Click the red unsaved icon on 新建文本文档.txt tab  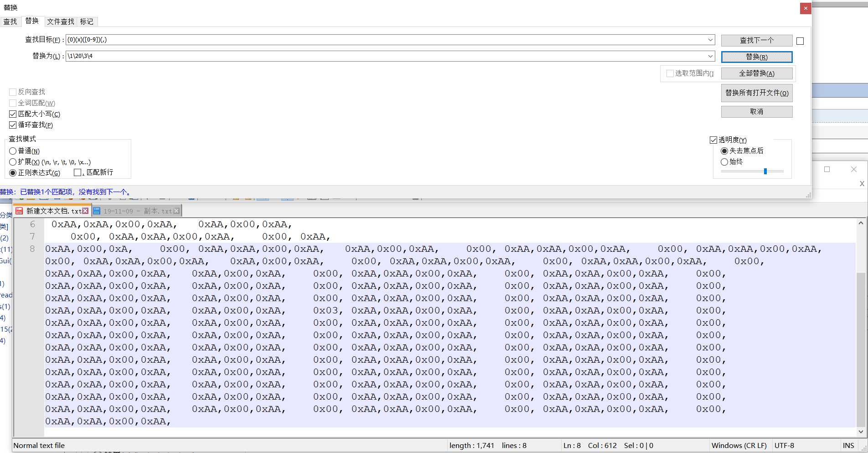coord(19,211)
